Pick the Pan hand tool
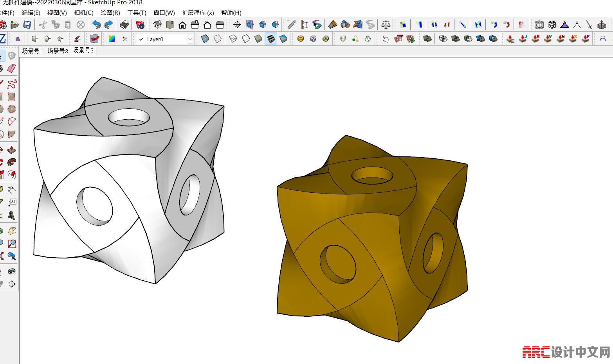The width and height of the screenshot is (613, 364). point(12,231)
